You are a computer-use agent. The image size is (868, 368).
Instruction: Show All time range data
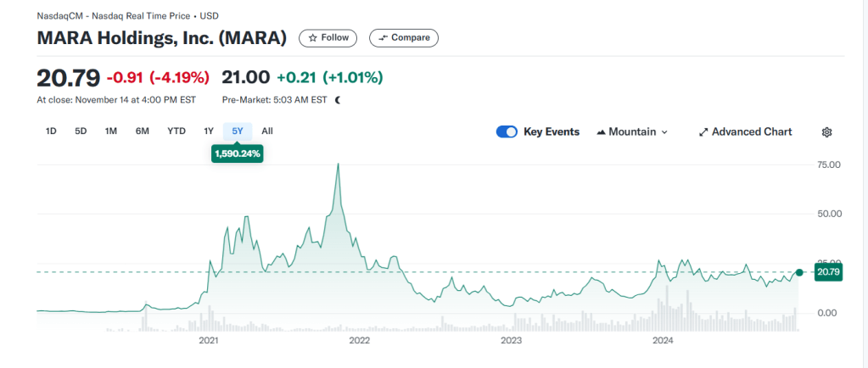click(267, 131)
